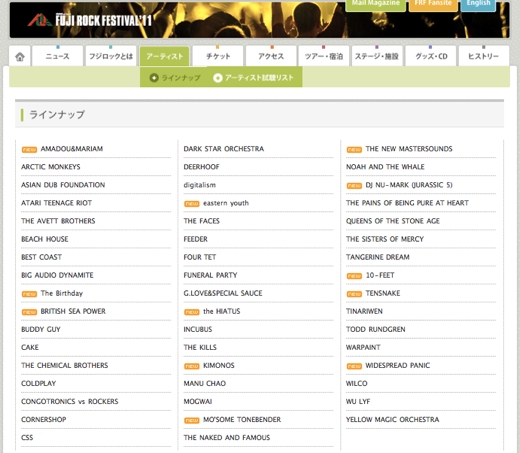This screenshot has width=520, height=453.
Task: Open THE FACES artist link
Action: pos(201,221)
